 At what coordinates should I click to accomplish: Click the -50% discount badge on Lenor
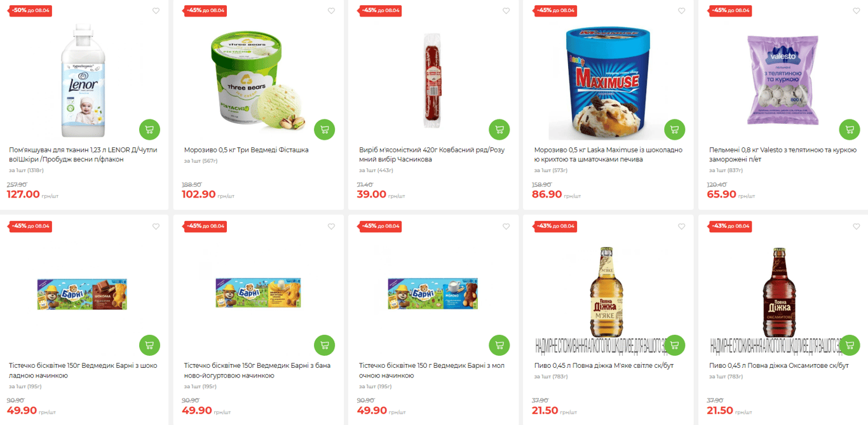click(x=31, y=11)
